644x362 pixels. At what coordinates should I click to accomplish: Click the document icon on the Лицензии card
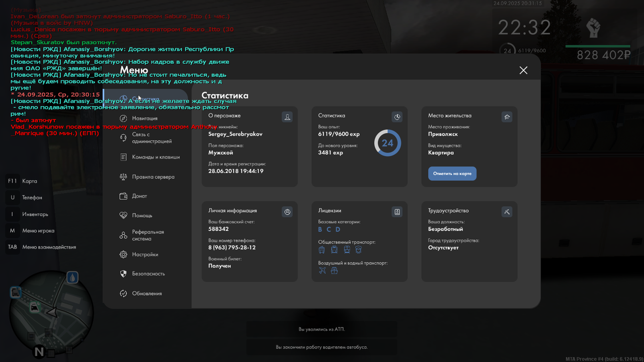tap(397, 212)
